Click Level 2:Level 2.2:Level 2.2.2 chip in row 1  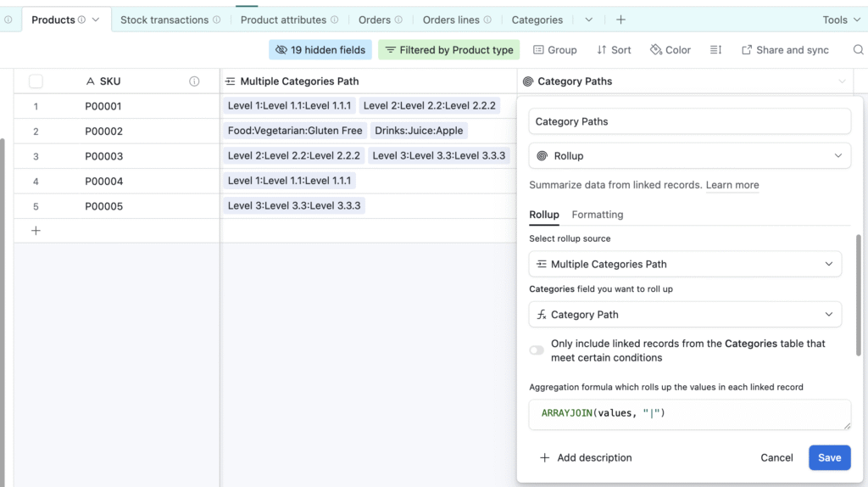[430, 106]
